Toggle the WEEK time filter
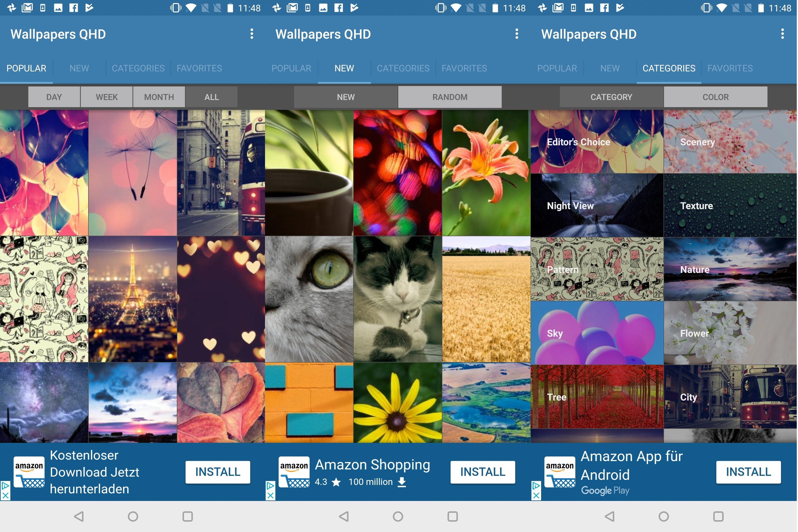This screenshot has height=532, width=798. point(106,97)
